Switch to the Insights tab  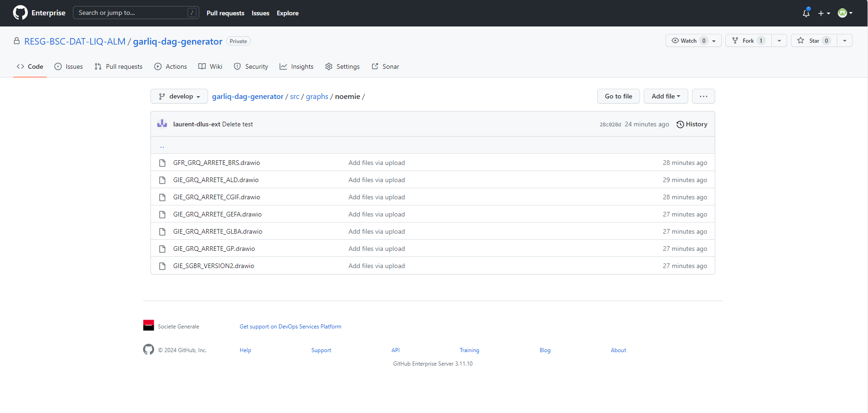point(297,66)
